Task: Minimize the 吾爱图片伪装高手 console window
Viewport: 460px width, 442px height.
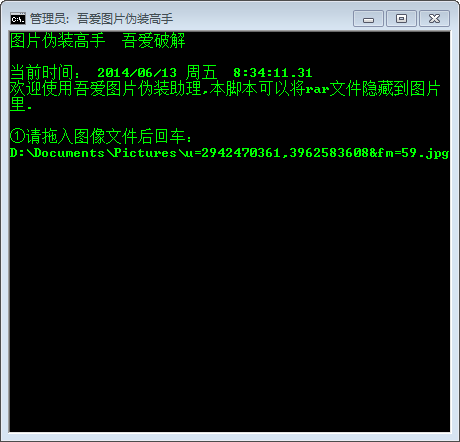Action: [368, 19]
